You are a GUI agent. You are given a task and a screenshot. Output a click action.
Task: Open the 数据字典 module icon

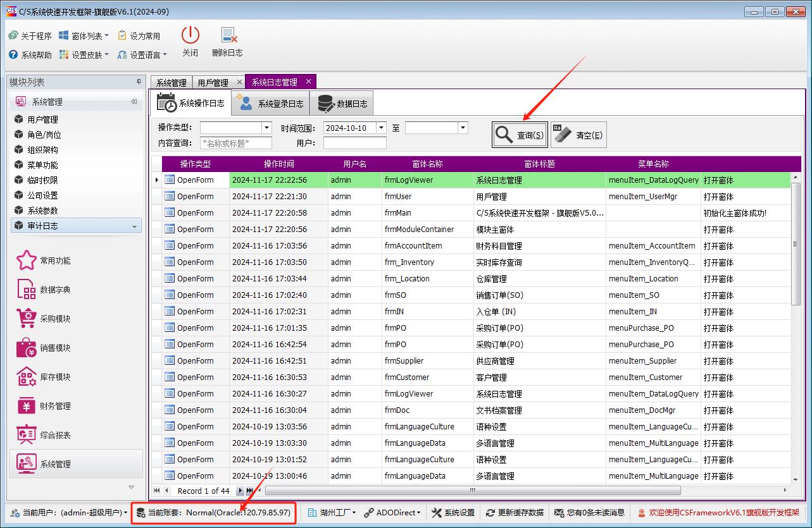point(27,290)
